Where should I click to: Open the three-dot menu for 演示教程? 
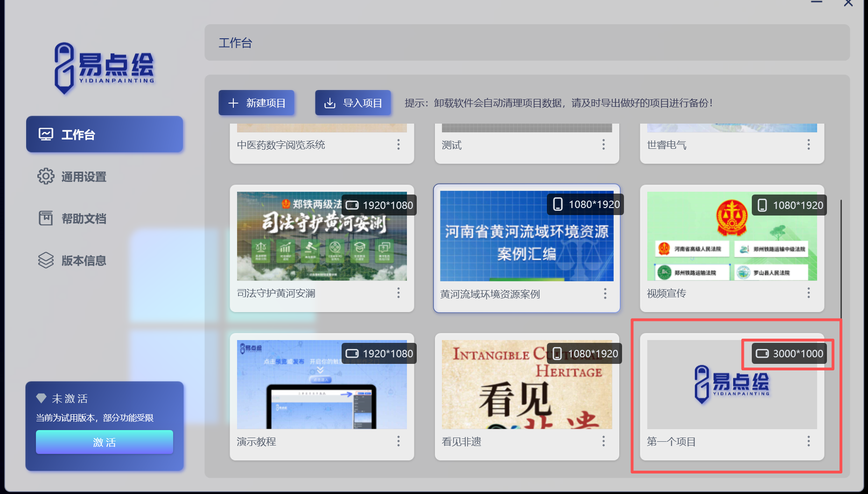point(399,441)
